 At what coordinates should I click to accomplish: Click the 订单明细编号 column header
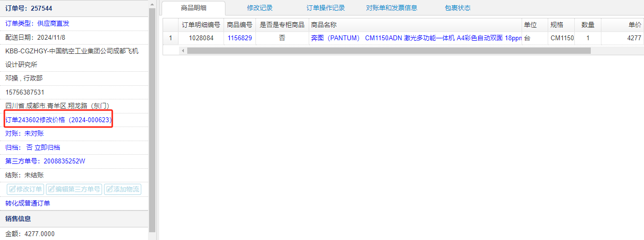click(x=201, y=25)
